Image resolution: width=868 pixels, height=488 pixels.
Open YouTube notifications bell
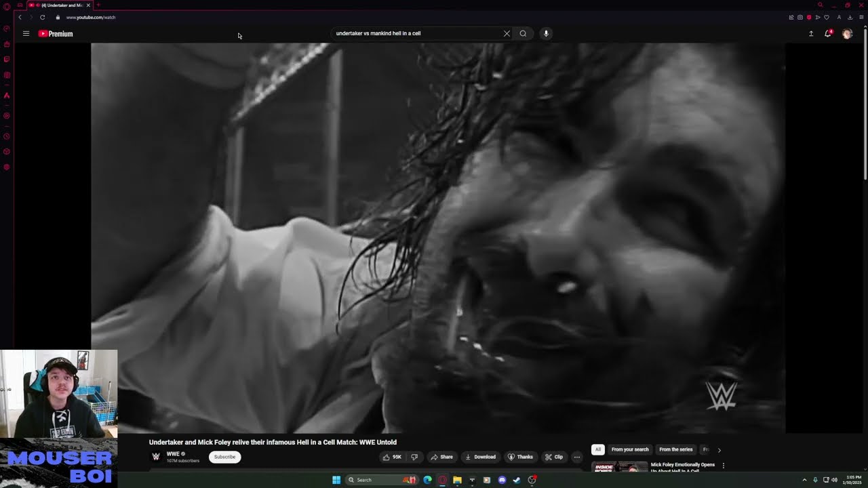pos(828,33)
